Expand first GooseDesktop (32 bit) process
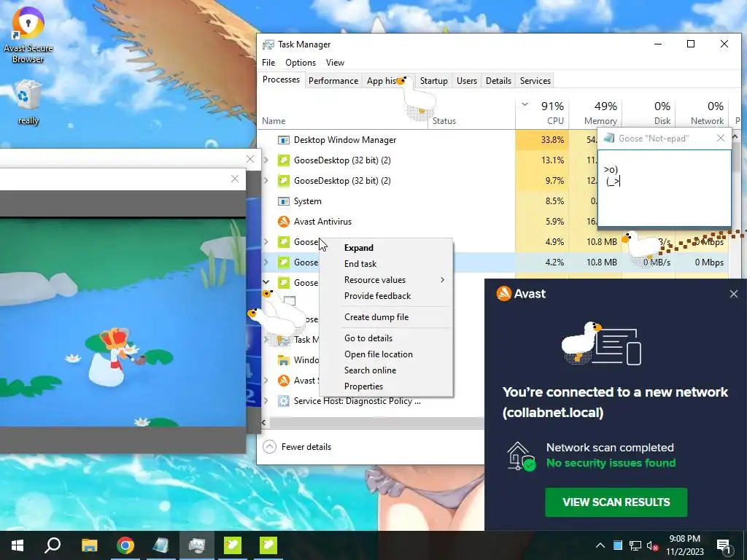 pyautogui.click(x=266, y=160)
